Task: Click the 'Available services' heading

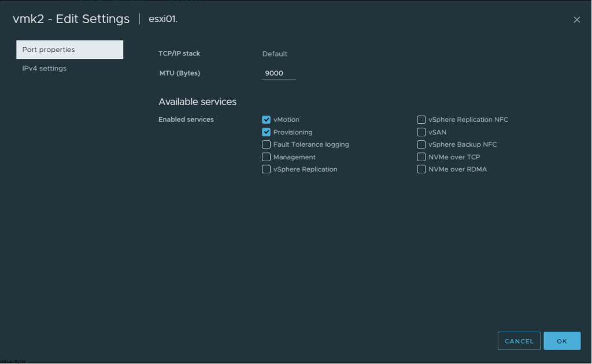Action: (x=198, y=102)
